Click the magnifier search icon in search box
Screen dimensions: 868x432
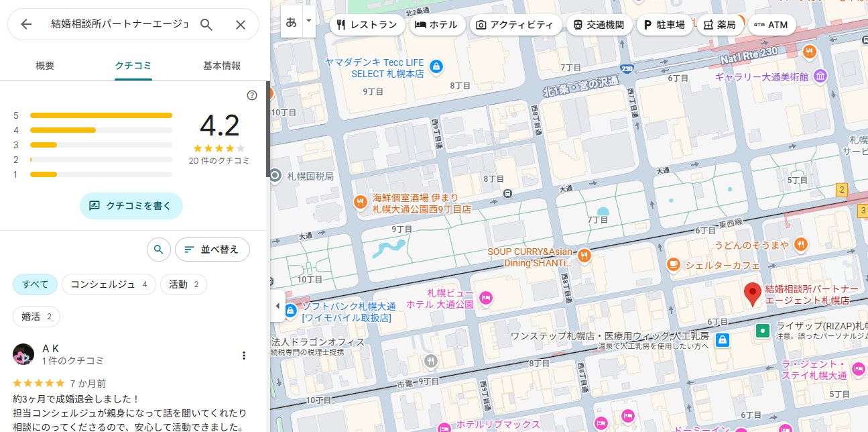[x=206, y=25]
